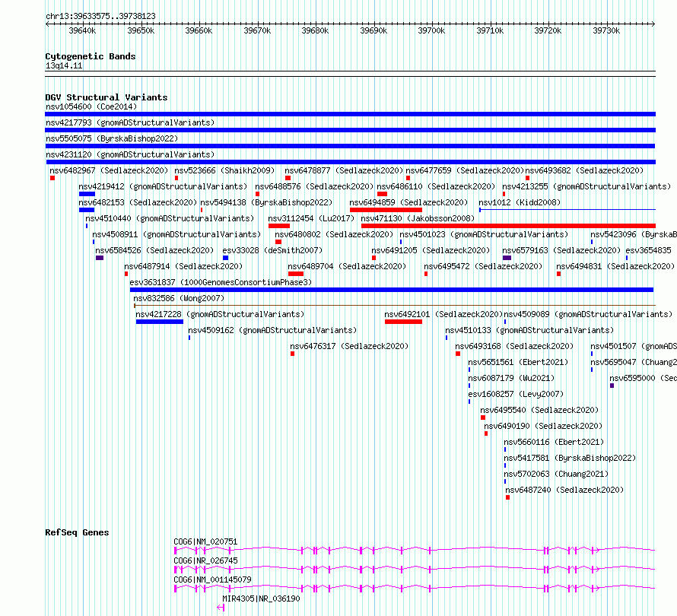Viewport: 677px width, 616px height.
Task: Click nsv4509162 gnomAD variant label
Action: [272, 330]
